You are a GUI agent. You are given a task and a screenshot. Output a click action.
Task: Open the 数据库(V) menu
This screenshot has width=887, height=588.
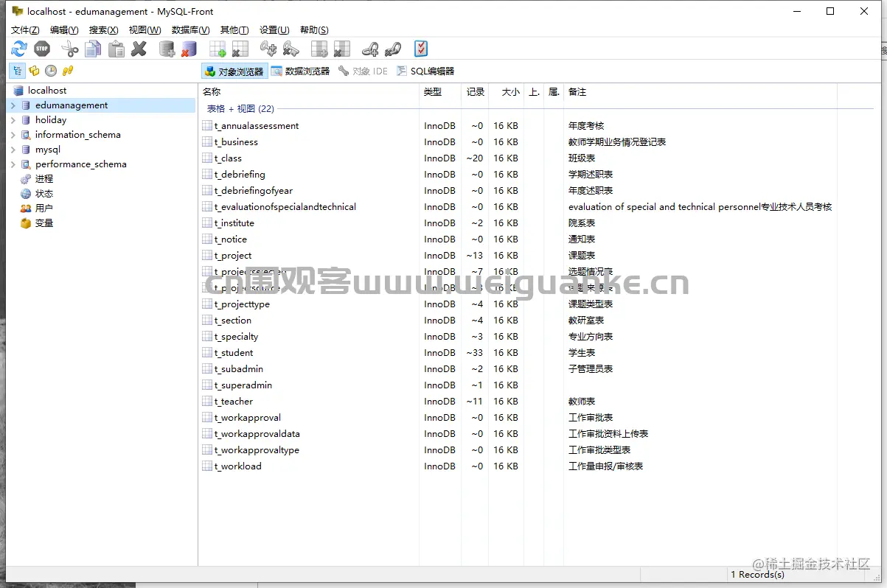point(190,30)
